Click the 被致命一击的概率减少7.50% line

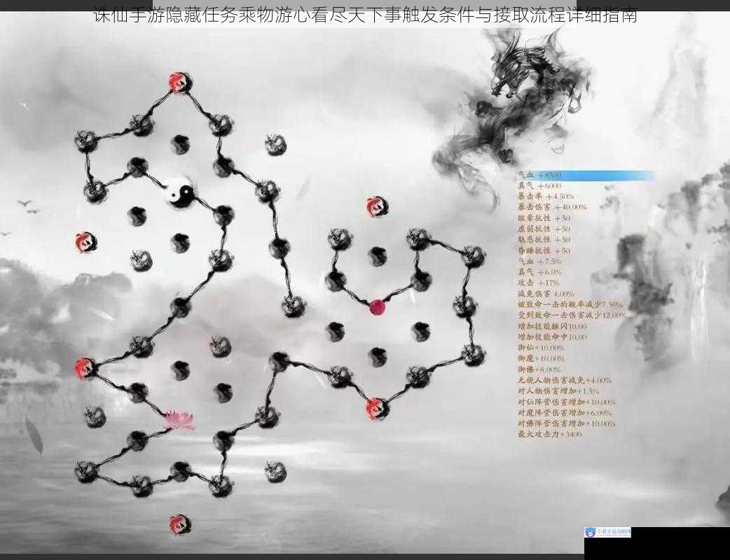(570, 304)
